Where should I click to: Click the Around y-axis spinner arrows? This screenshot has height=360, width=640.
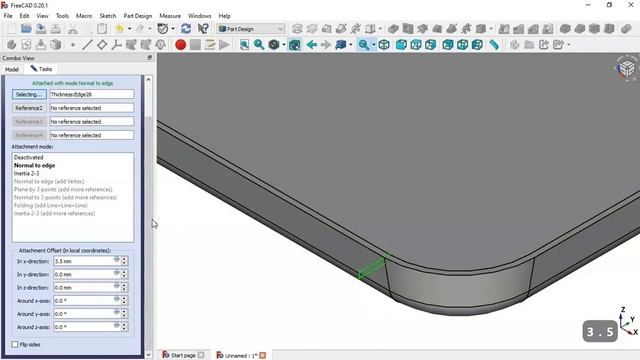pyautogui.click(x=124, y=314)
